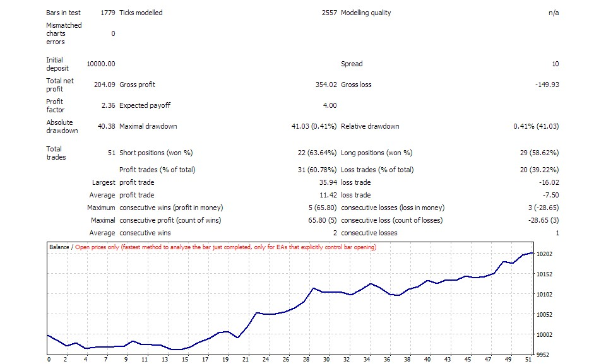Click the average profit trade value 11.42
606x364 pixels.
tap(328, 195)
